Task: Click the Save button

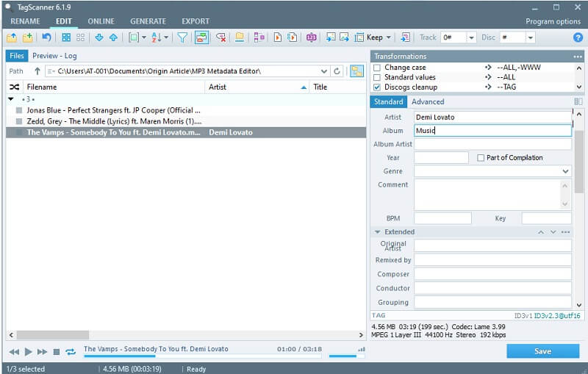Action: point(542,351)
